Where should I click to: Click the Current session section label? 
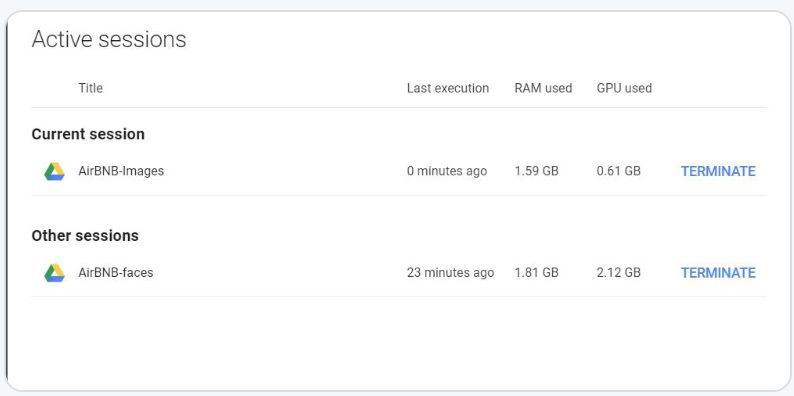pos(88,134)
